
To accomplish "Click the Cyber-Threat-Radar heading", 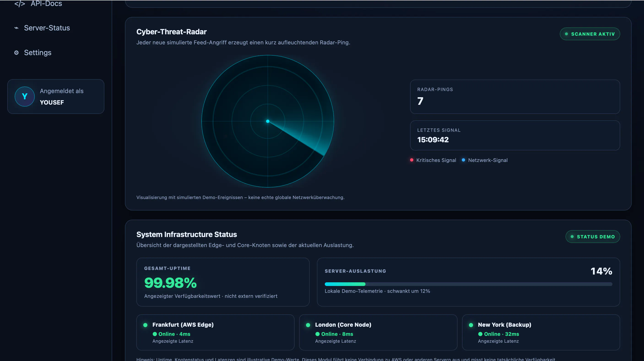I will 171,32.
